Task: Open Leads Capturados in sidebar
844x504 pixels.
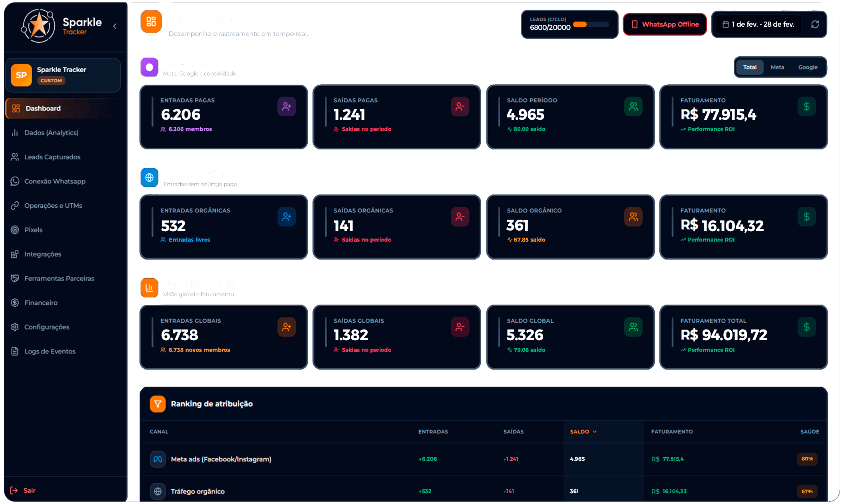Action: point(52,157)
